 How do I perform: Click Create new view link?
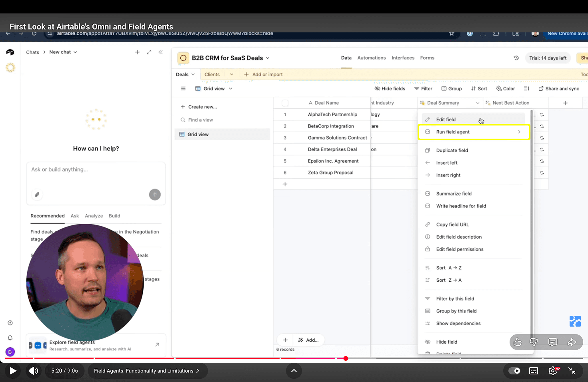pos(199,107)
